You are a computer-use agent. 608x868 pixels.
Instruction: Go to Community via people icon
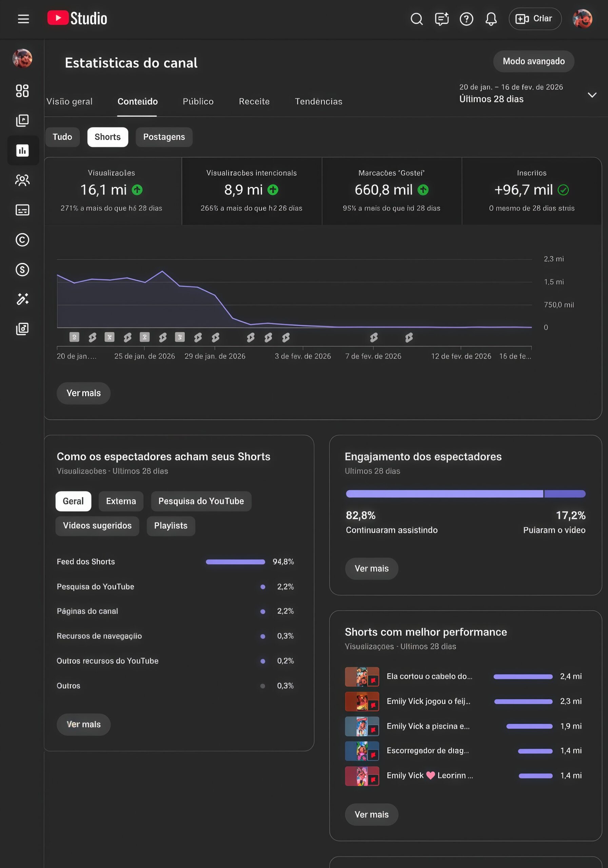(x=22, y=180)
